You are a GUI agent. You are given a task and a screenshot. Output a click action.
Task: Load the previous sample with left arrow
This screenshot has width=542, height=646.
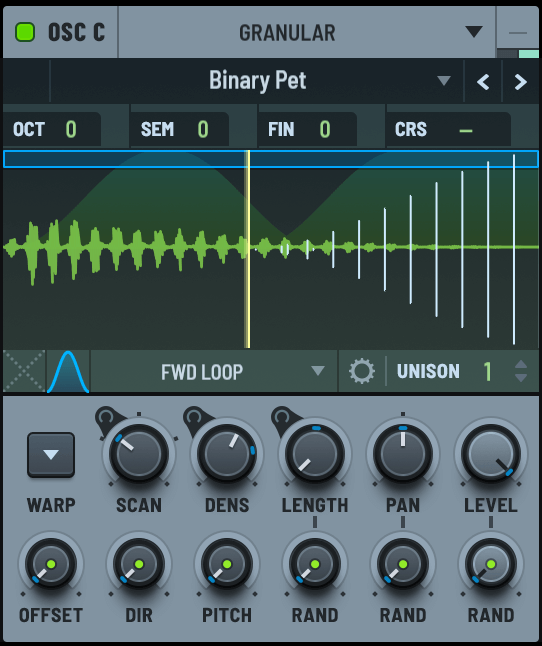coord(483,82)
